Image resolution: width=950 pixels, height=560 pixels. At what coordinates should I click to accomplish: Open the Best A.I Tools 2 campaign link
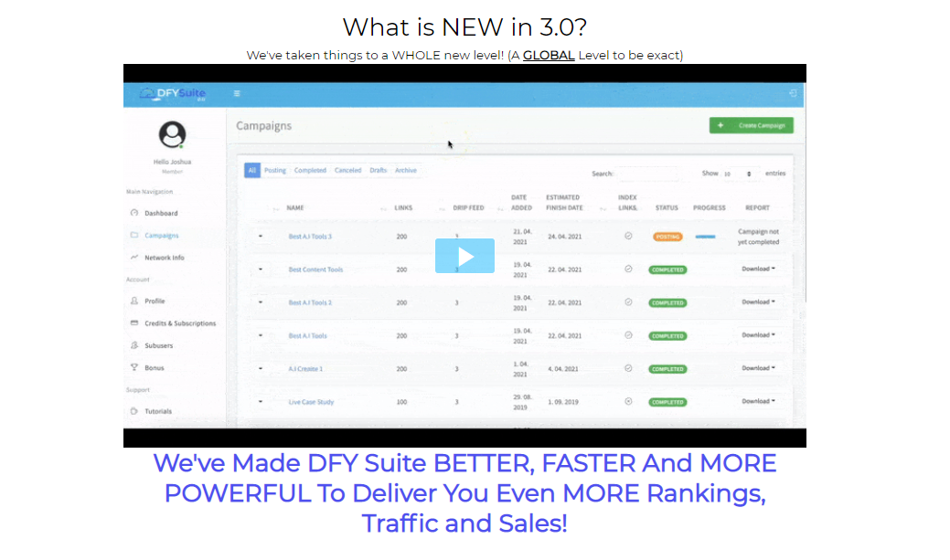click(x=310, y=302)
